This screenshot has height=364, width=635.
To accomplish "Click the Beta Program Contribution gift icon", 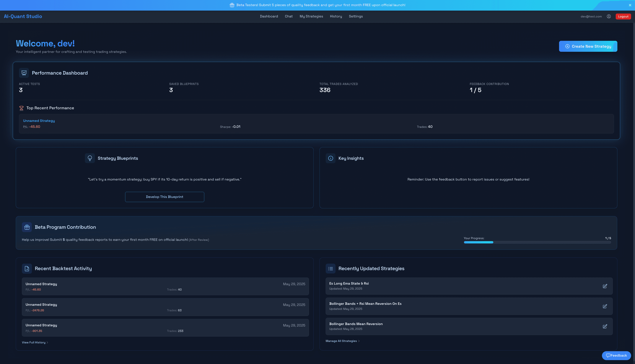I will click(x=27, y=227).
